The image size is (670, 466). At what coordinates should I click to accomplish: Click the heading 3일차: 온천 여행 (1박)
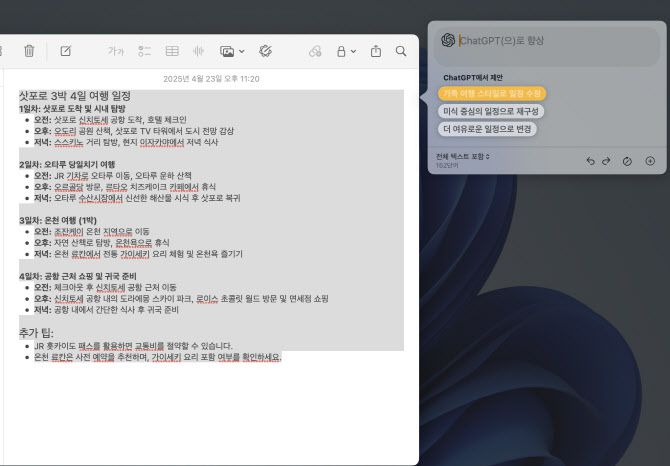point(58,220)
